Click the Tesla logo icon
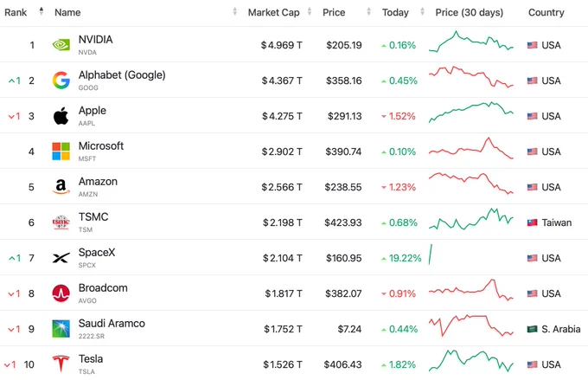The height and width of the screenshot is (380, 588). click(61, 364)
